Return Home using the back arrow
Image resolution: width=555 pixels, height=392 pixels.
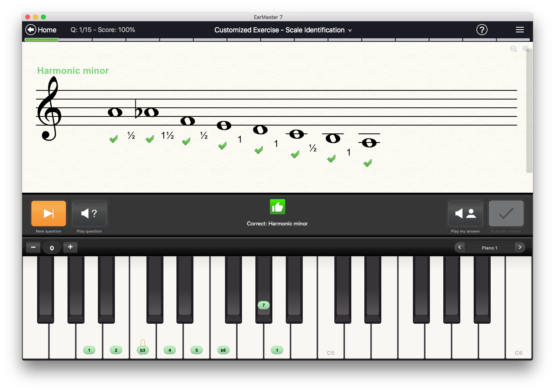coord(30,29)
